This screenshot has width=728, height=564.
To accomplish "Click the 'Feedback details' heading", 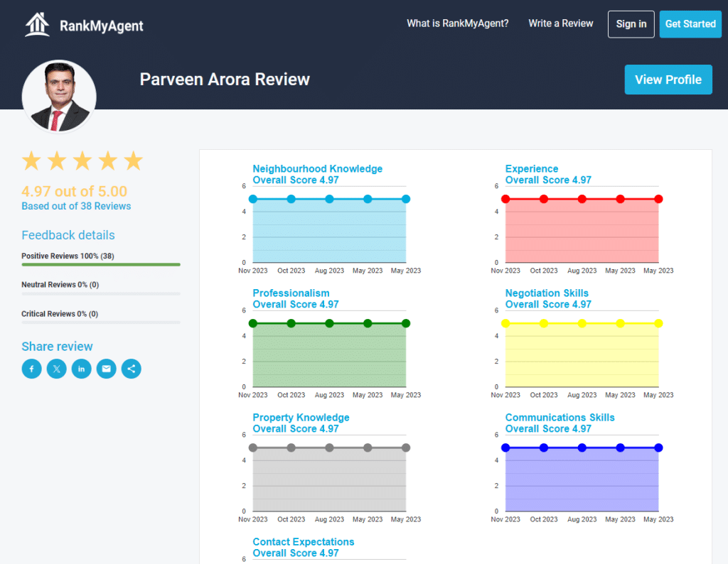I will point(68,235).
